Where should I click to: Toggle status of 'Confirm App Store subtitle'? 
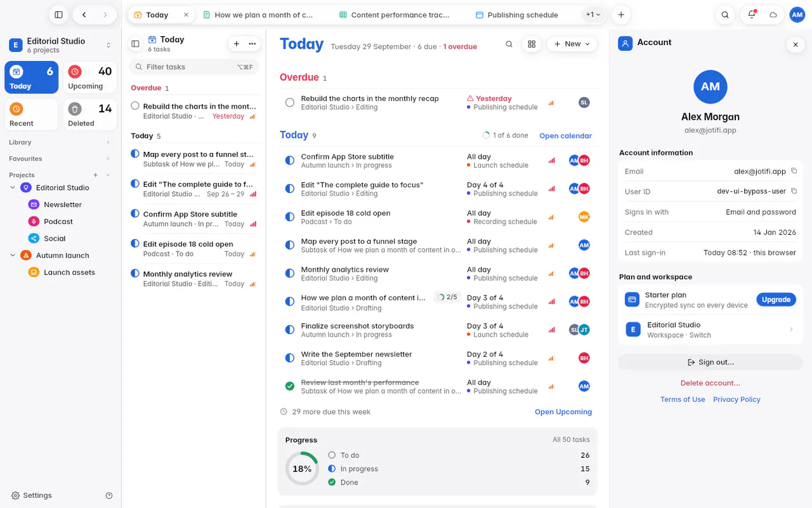point(290,161)
